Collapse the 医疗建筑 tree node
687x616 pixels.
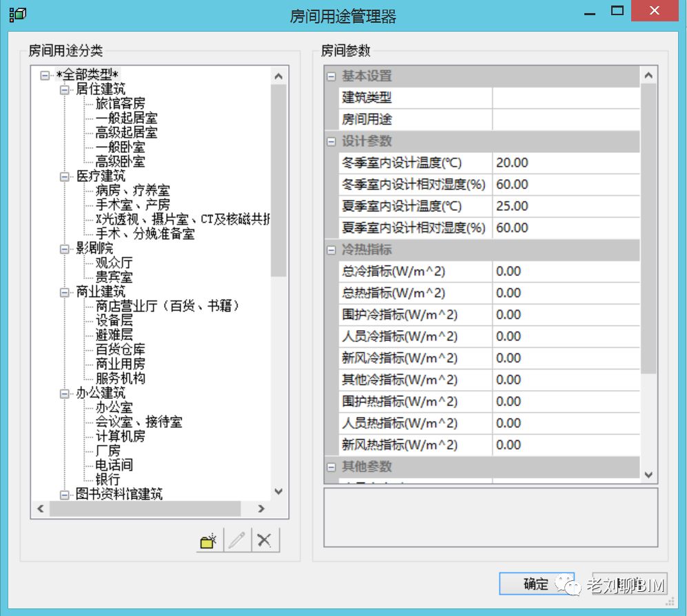[x=64, y=176]
